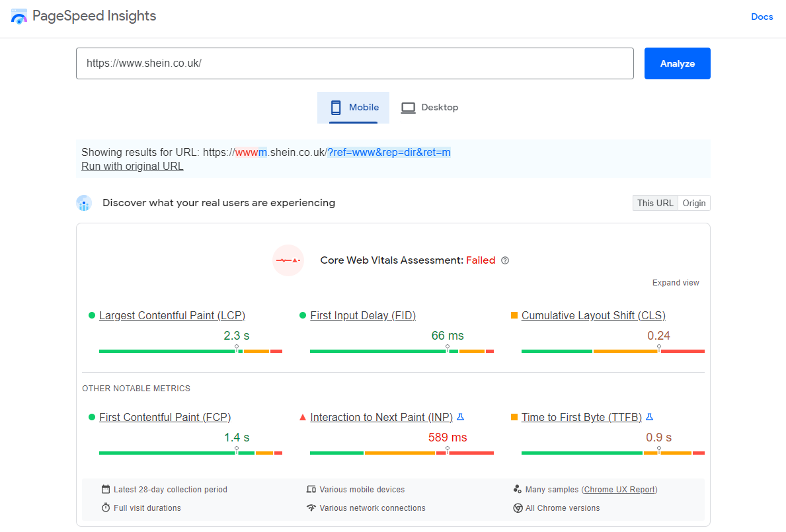
Task: Switch to the Mobile tab
Action: [354, 107]
